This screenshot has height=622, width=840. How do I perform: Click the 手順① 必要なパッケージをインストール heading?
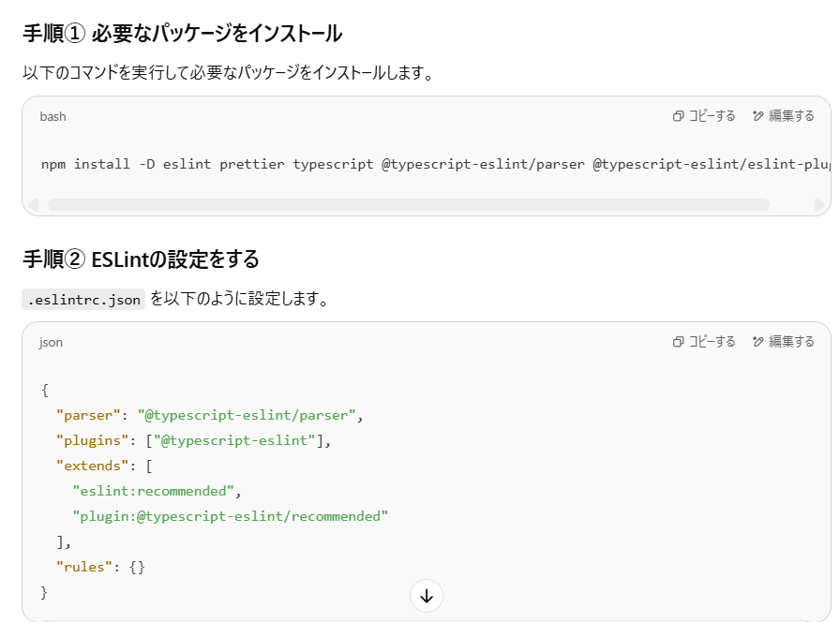(182, 35)
